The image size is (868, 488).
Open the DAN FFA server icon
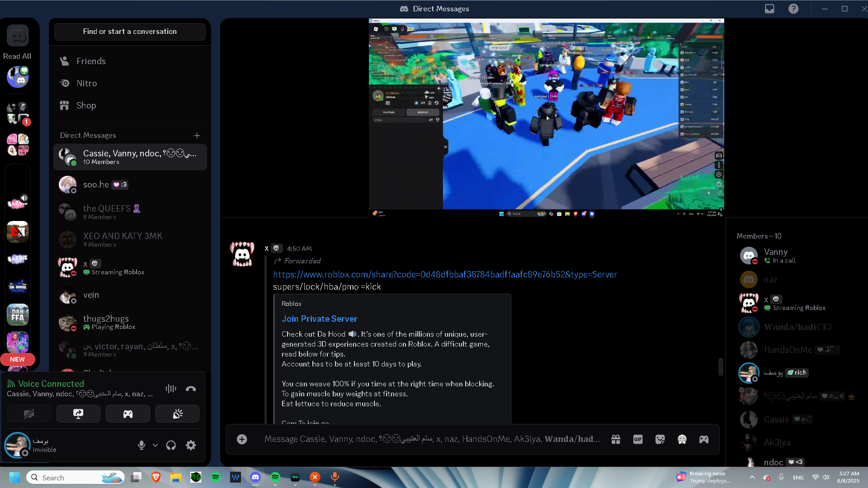(x=18, y=314)
